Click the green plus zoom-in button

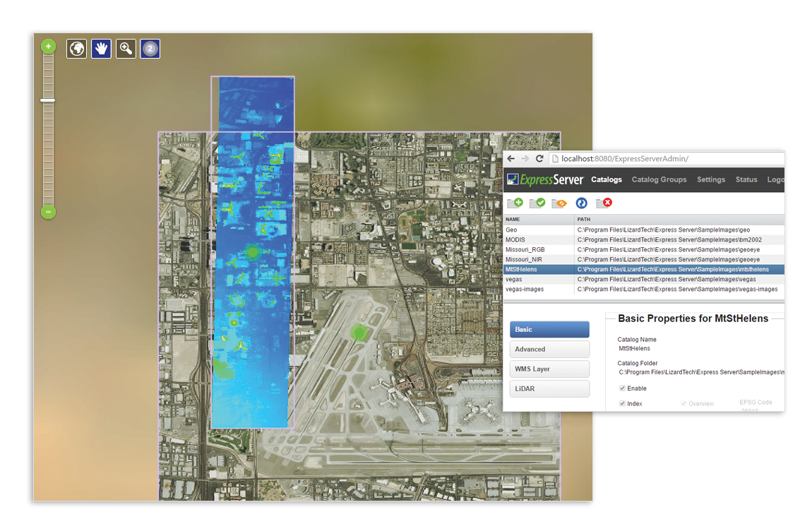tap(48, 47)
